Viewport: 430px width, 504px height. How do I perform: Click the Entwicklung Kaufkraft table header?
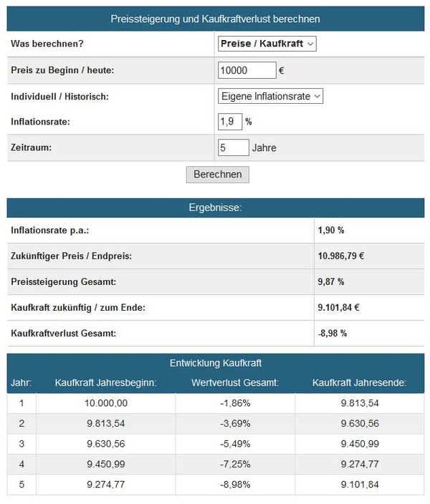pos(215,363)
